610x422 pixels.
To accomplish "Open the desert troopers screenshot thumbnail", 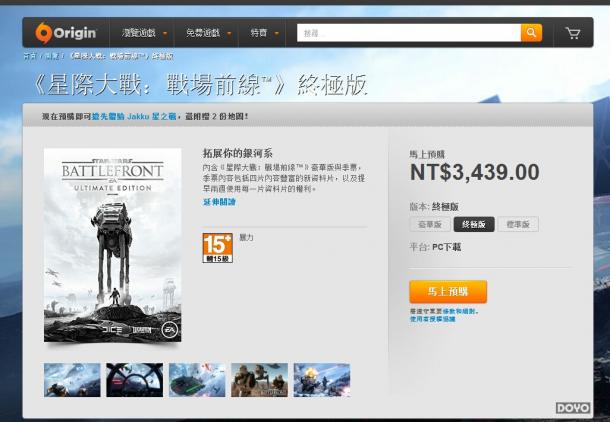I will 259,380.
